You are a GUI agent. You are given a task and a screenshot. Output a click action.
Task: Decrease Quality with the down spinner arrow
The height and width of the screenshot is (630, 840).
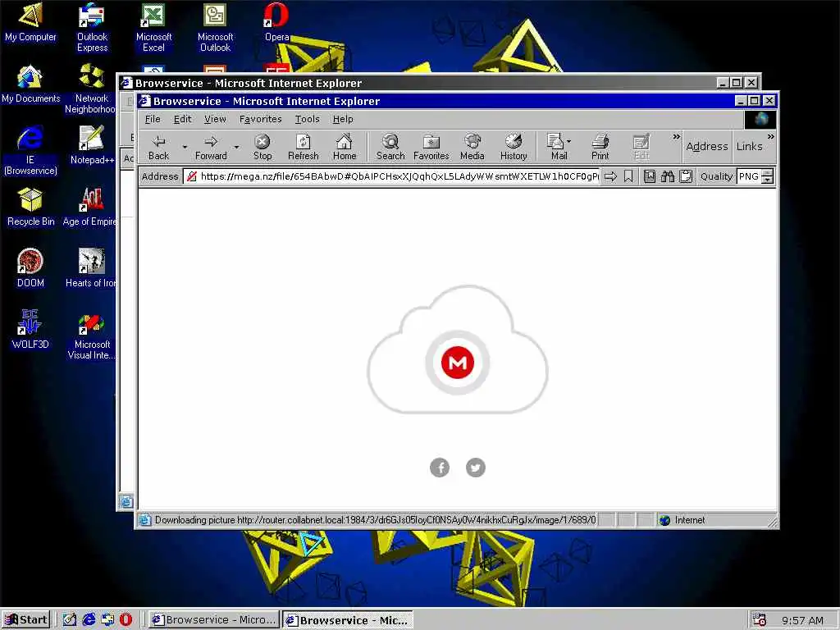(x=768, y=180)
